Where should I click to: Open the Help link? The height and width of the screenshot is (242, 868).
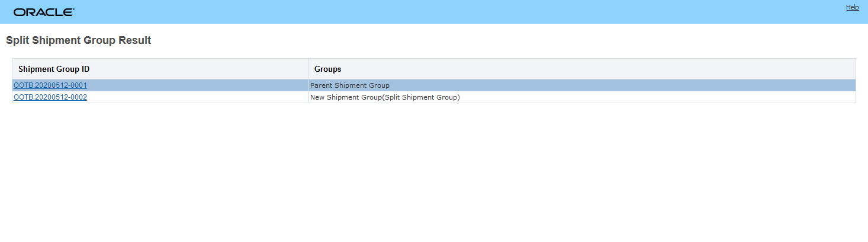(852, 7)
